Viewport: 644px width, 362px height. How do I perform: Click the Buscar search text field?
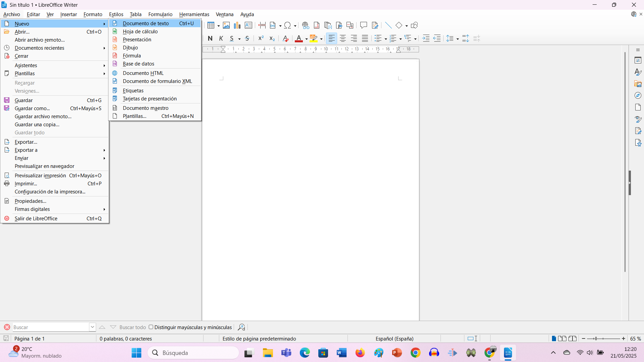point(50,327)
